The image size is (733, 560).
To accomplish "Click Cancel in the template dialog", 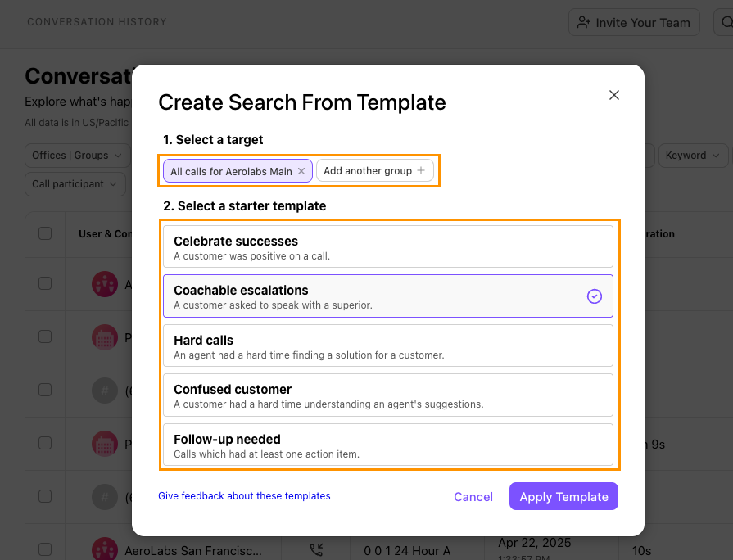I will pos(473,496).
